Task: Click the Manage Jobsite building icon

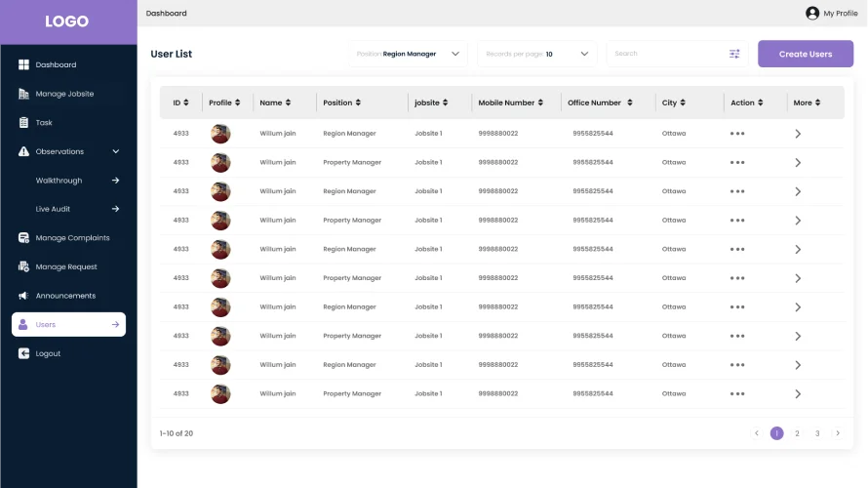Action: (23, 94)
